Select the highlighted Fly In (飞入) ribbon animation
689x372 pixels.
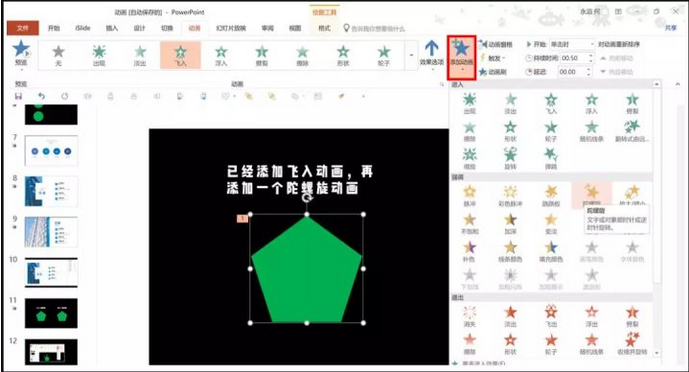pyautogui.click(x=181, y=55)
